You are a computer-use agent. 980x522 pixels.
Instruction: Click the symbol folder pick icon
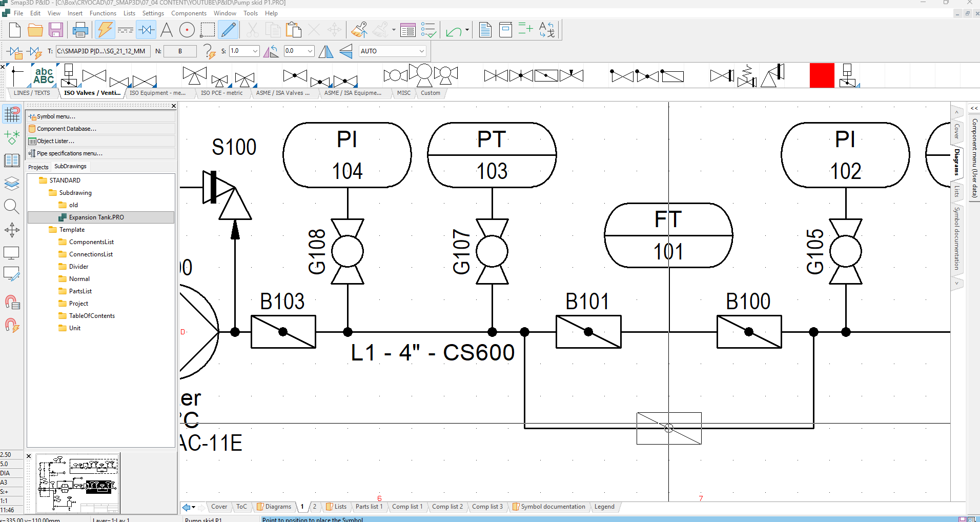click(x=14, y=51)
